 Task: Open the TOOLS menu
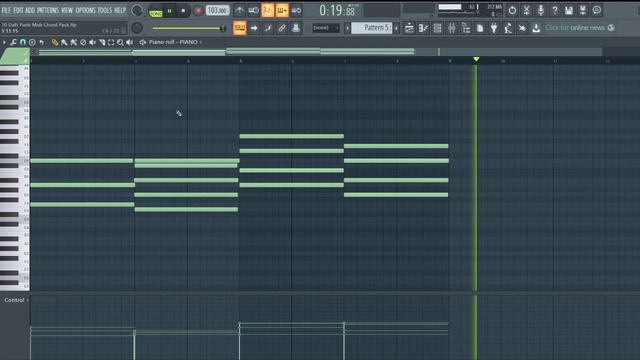pyautogui.click(x=104, y=10)
